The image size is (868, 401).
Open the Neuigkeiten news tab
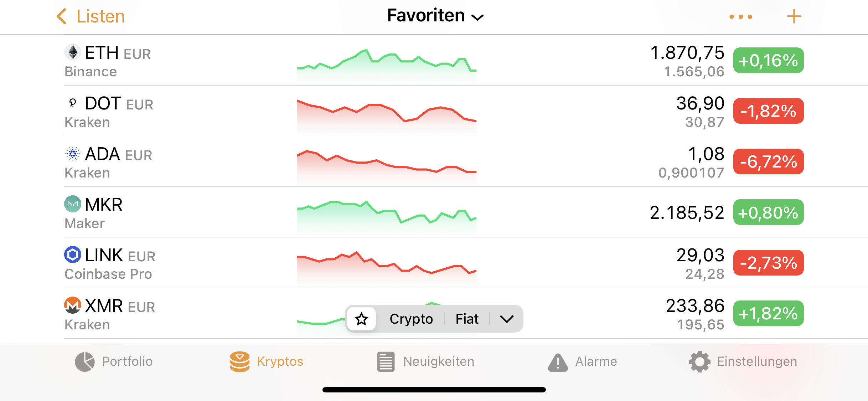pyautogui.click(x=426, y=362)
